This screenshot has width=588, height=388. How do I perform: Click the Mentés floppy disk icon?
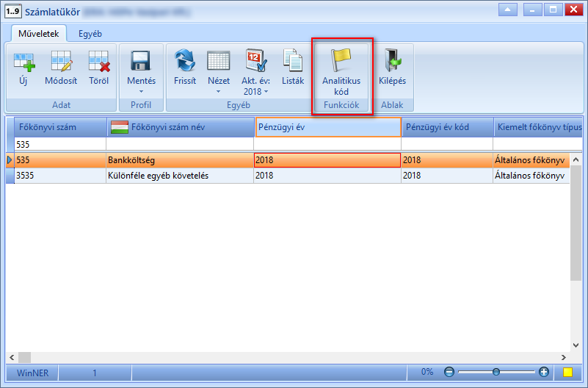[141, 61]
